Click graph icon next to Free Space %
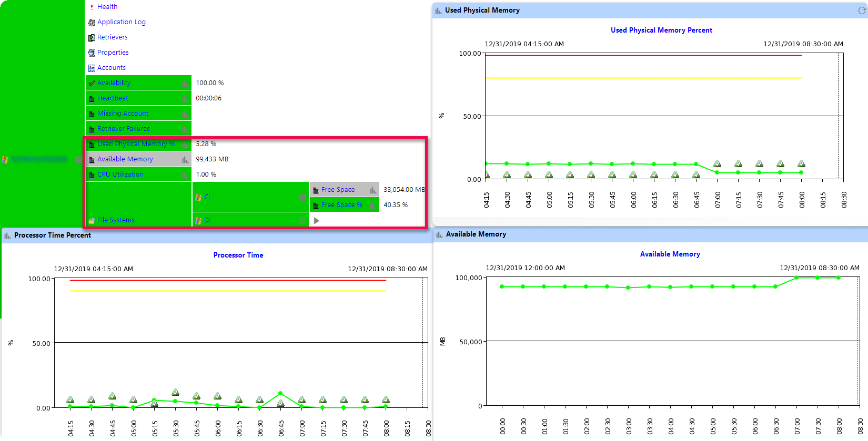Viewport: 868px width, 441px height. click(372, 206)
